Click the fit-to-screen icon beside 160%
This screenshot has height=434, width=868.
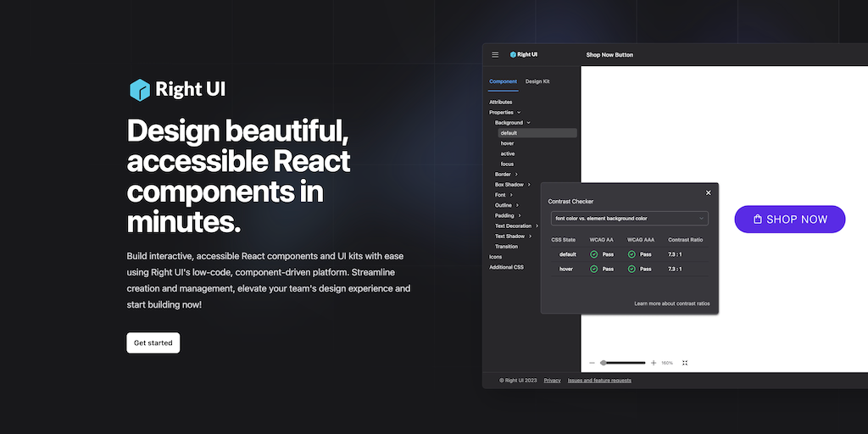685,363
